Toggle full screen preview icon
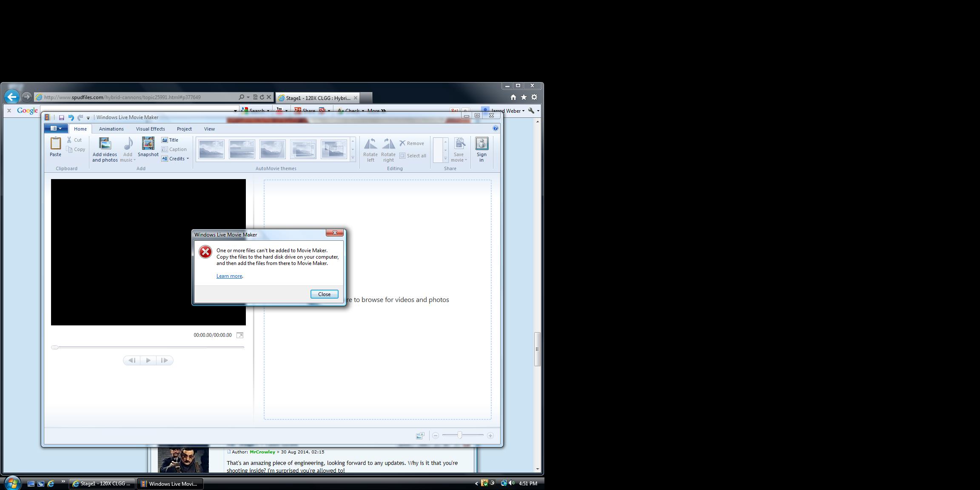This screenshot has height=490, width=980. coord(240,335)
